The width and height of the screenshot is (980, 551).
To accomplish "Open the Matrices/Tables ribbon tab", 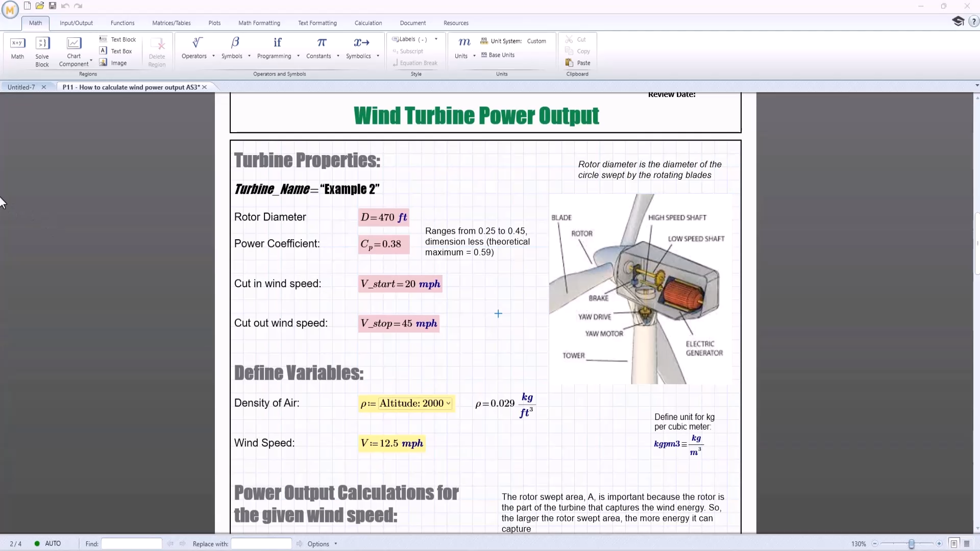I will click(171, 23).
